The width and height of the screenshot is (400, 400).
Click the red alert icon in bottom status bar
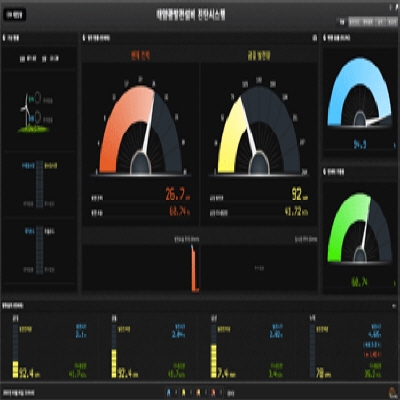coord(213,393)
